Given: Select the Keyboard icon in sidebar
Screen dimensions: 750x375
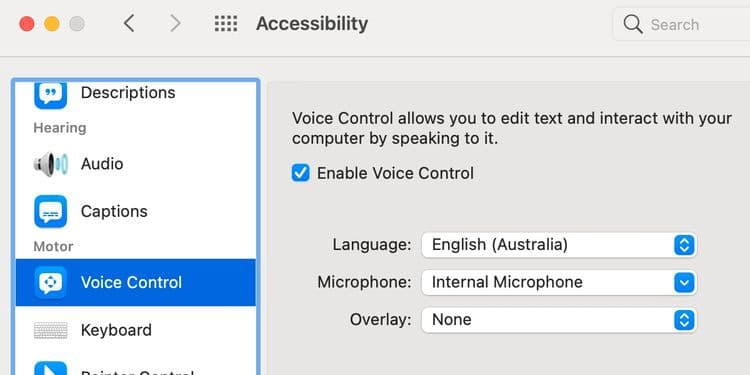Looking at the screenshot, I should point(51,331).
